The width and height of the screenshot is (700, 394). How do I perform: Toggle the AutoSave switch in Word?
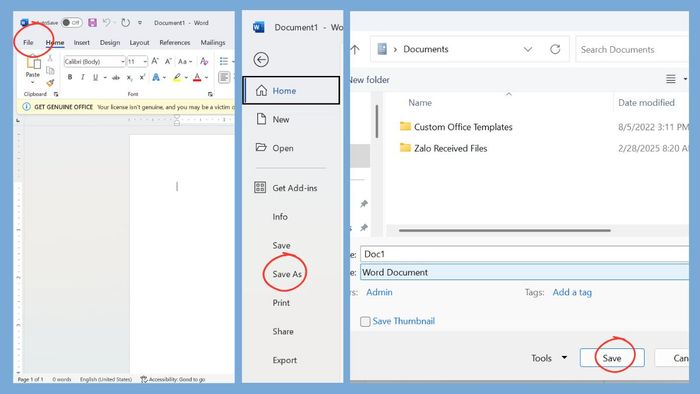[x=71, y=22]
